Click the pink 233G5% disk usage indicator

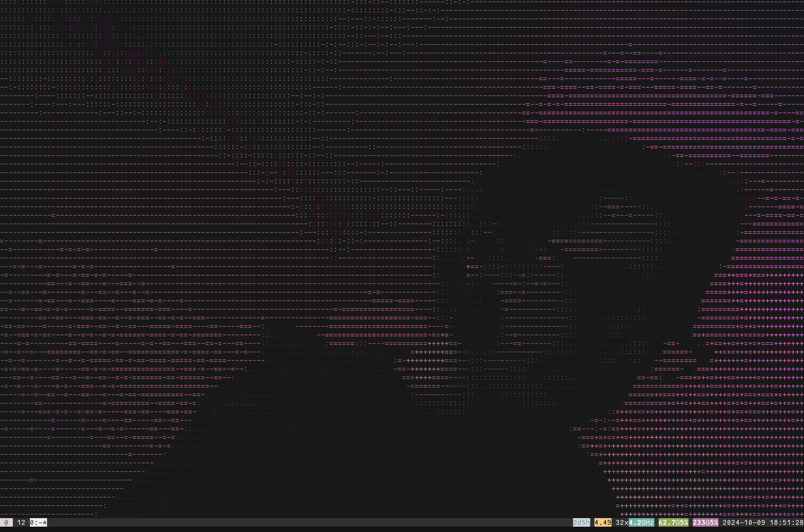(705, 522)
